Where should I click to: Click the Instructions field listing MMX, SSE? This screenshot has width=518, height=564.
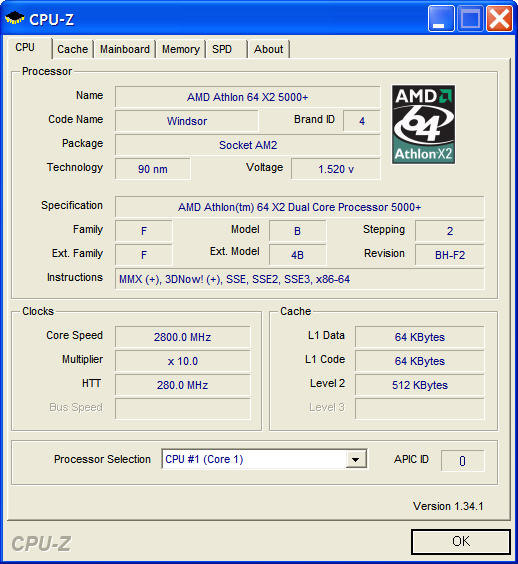[x=300, y=279]
